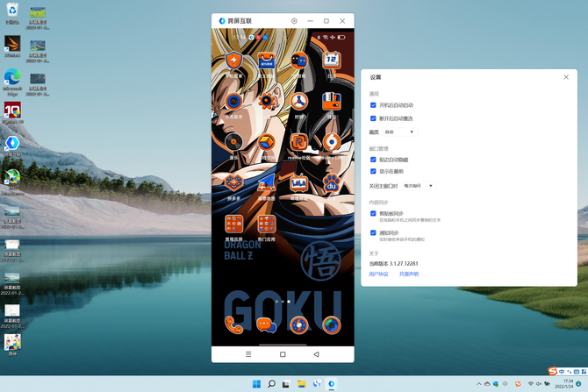588x392 pixels.
Task: Tap the phone recent apps menu button
Action: [x=248, y=354]
